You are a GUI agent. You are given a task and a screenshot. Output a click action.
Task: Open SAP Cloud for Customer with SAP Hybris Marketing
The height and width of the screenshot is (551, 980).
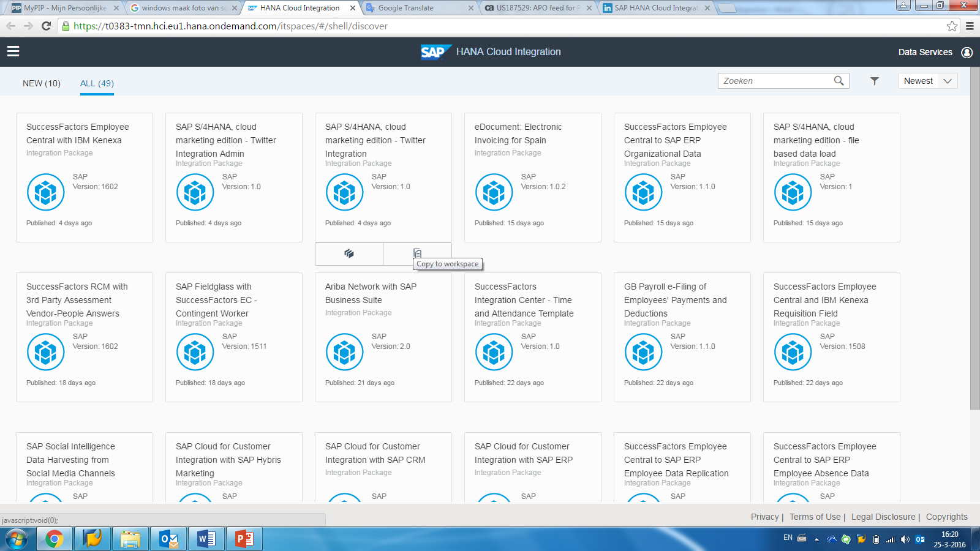pyautogui.click(x=228, y=460)
